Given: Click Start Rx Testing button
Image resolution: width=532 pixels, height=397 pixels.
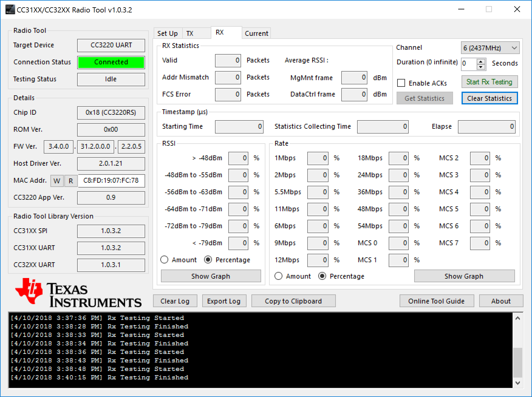Looking at the screenshot, I should (x=489, y=82).
